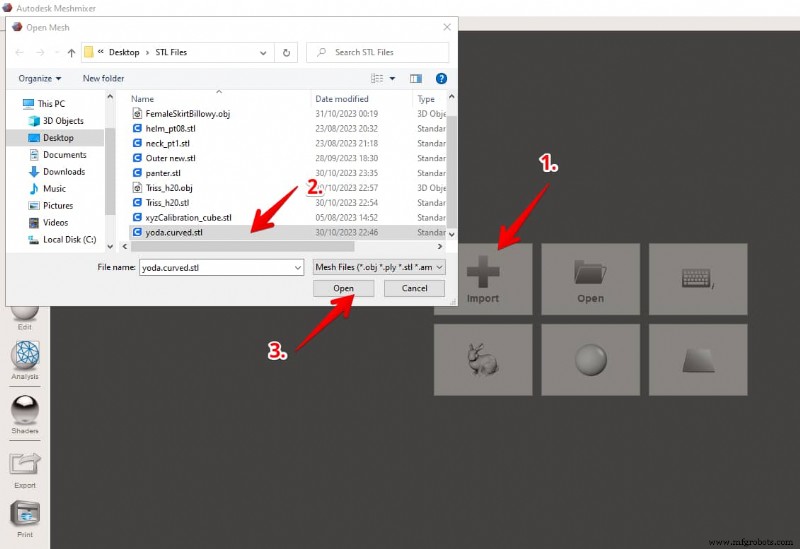
Task: Click the dialog Help question mark icon
Action: pyautogui.click(x=441, y=79)
